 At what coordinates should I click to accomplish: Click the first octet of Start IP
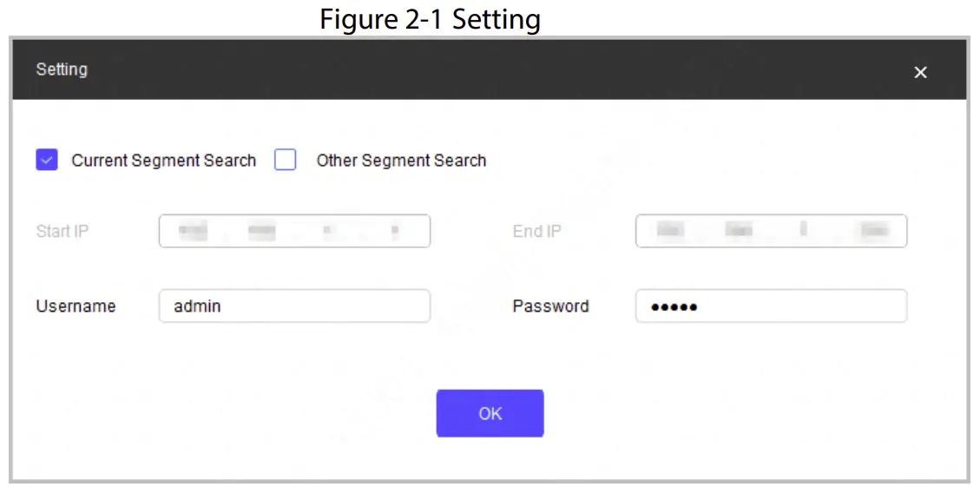192,232
